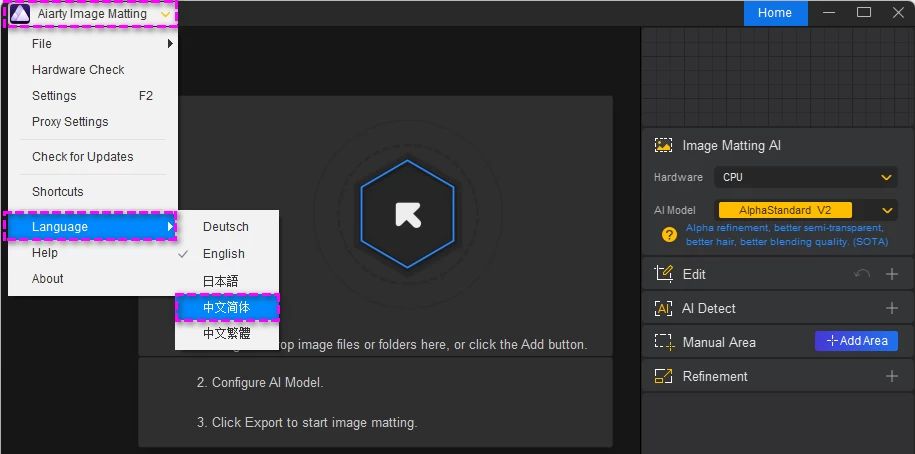The image size is (915, 454).
Task: Switch language to 日本語
Action: click(x=227, y=281)
